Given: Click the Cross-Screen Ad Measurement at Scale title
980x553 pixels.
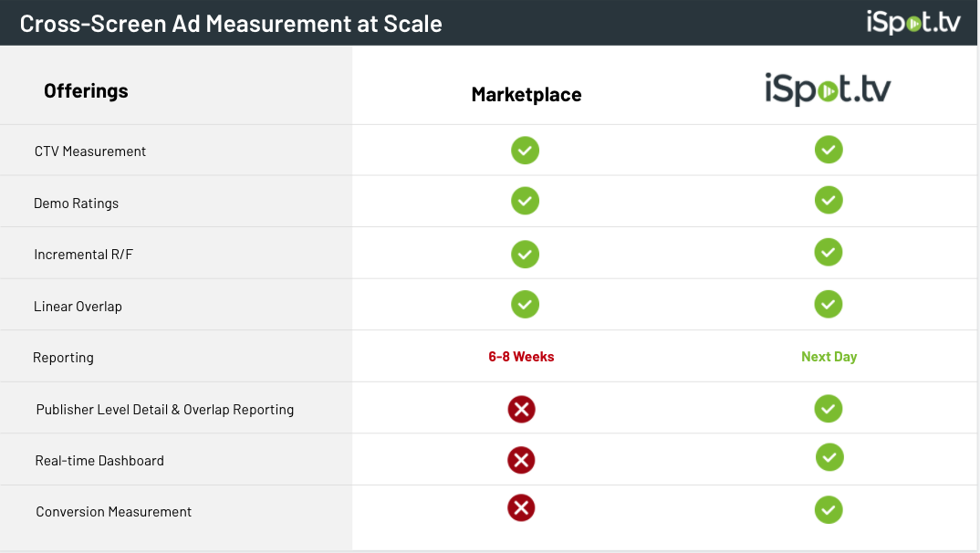Looking at the screenshot, I should point(231,24).
